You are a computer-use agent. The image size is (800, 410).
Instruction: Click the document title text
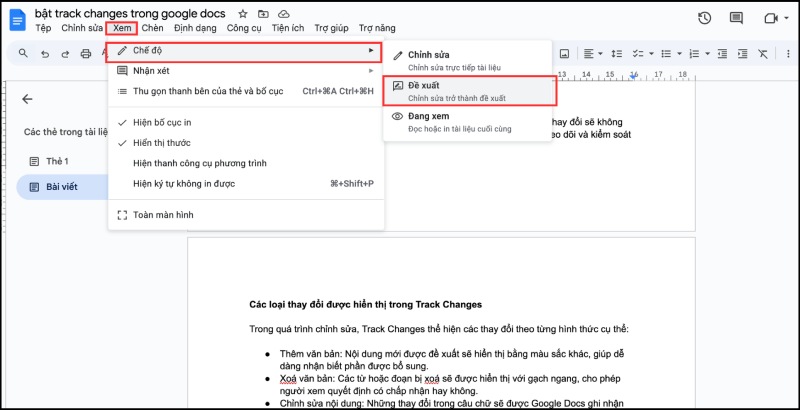[x=130, y=13]
